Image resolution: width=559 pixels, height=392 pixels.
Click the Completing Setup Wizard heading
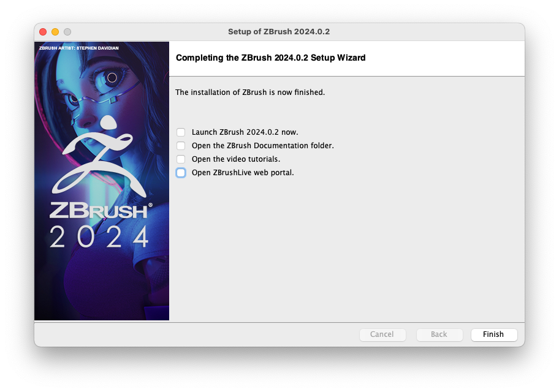click(x=270, y=58)
